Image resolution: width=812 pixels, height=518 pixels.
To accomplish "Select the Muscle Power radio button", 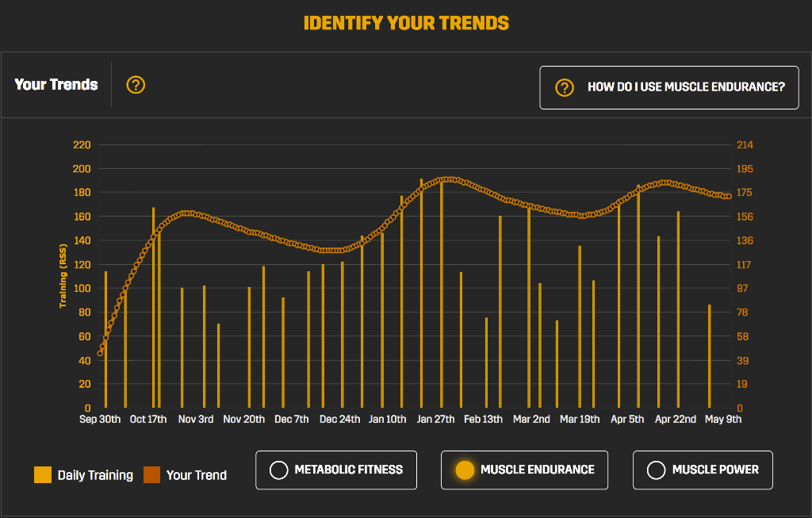I will click(703, 470).
